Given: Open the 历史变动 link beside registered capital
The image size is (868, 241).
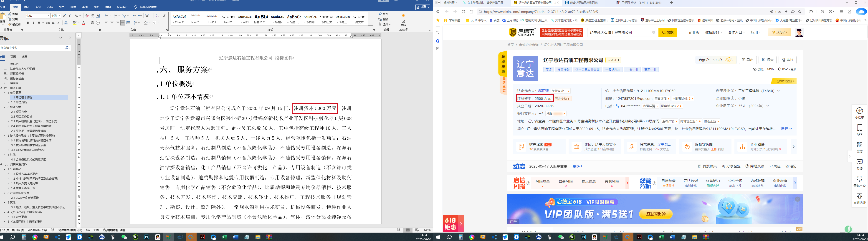Looking at the screenshot, I should point(562,99).
